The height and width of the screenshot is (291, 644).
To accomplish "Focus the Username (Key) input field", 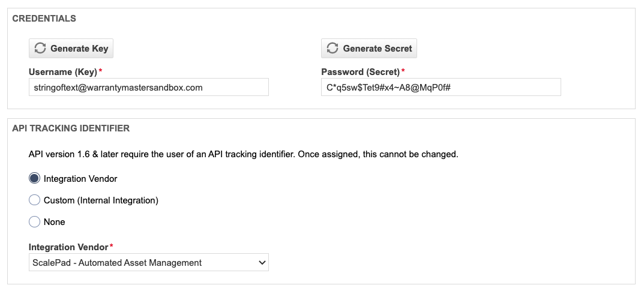I will pos(149,88).
